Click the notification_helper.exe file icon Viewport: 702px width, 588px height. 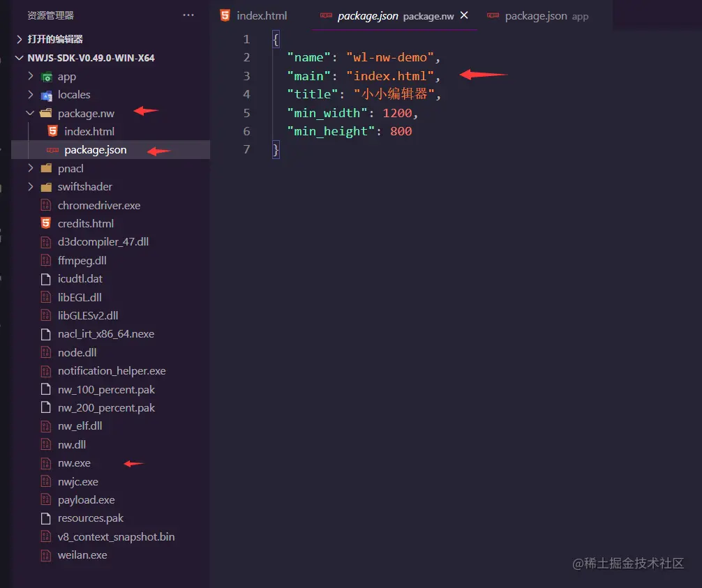tap(45, 371)
